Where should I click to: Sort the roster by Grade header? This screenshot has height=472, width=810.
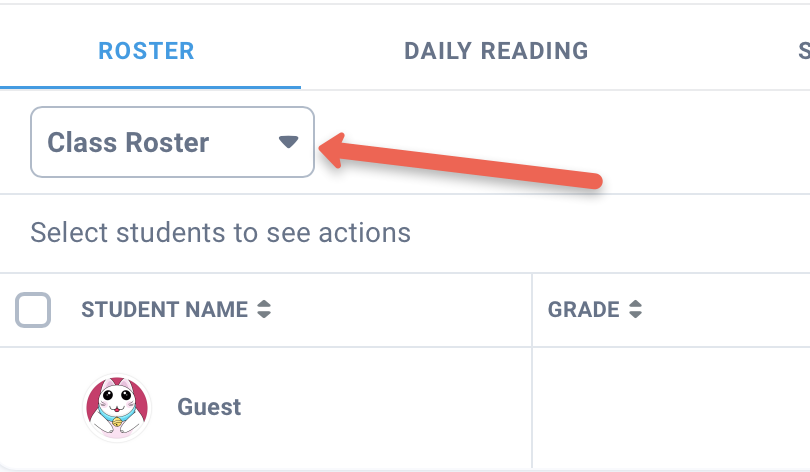[584, 310]
